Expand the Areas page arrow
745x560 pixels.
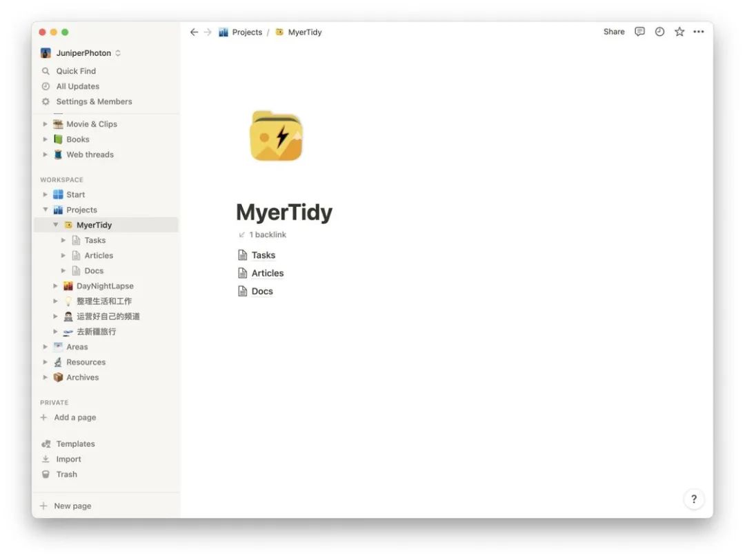(45, 347)
